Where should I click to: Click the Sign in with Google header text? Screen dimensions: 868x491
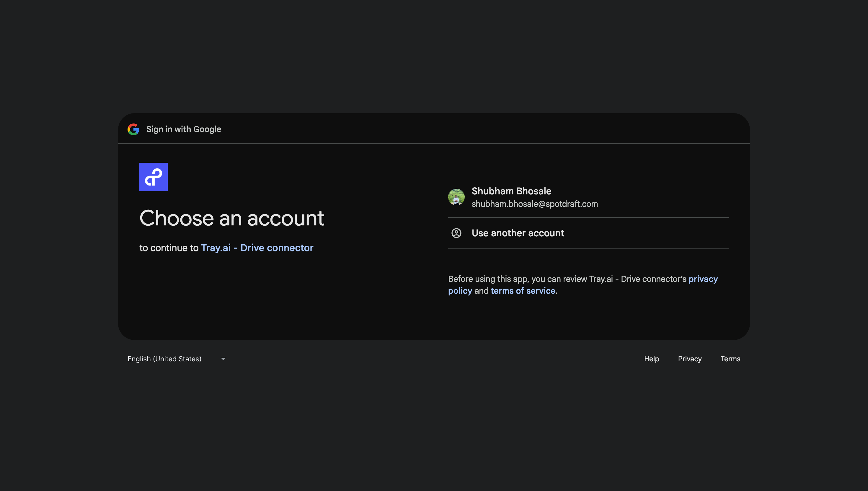click(x=184, y=129)
